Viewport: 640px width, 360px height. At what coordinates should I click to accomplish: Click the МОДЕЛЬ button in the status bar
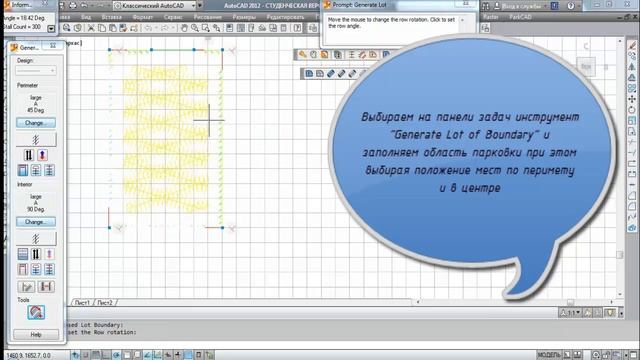coord(549,355)
